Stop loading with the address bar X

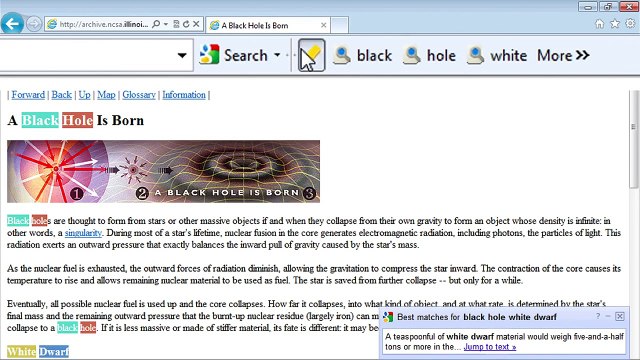coord(196,24)
